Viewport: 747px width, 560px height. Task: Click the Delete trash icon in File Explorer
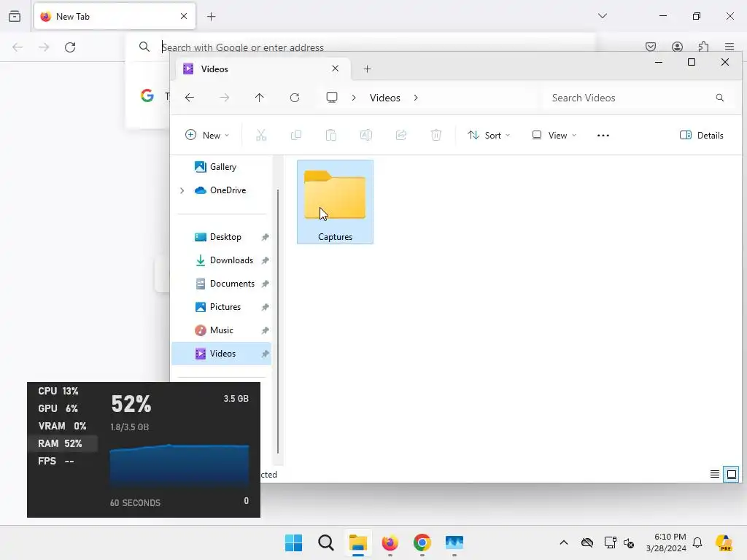436,135
